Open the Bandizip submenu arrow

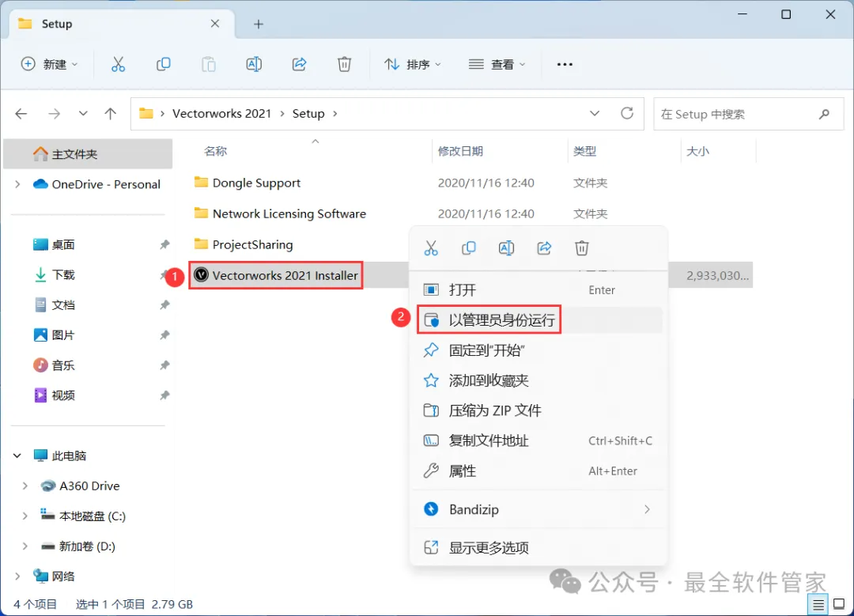point(647,509)
